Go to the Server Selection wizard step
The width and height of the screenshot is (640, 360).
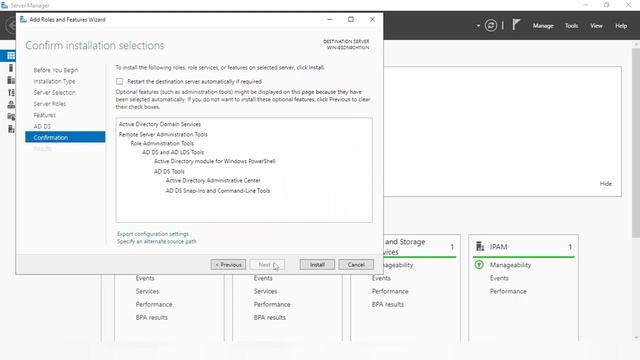(55, 93)
